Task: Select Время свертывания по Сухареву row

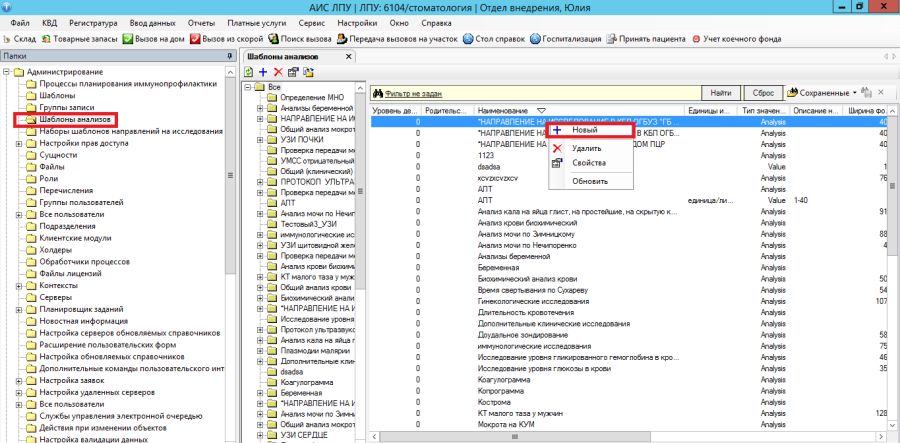Action: (629, 290)
